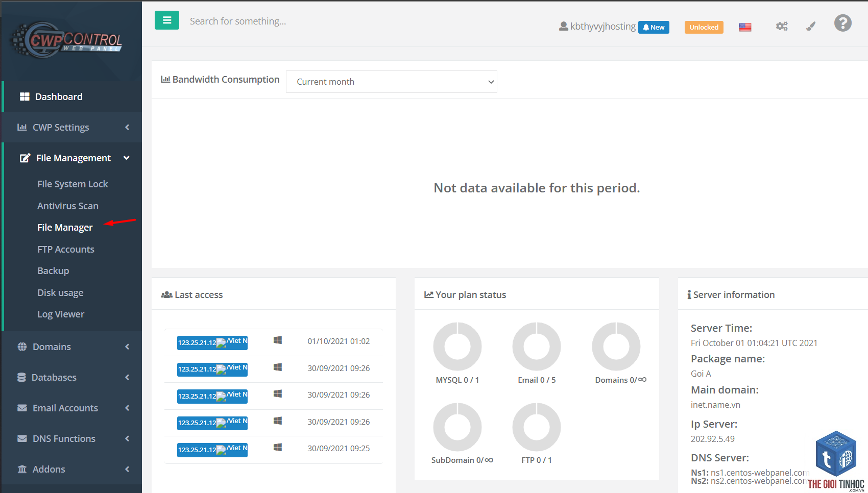The height and width of the screenshot is (493, 868).
Task: Select Ns1 ns1.centos-webpanel.com text
Action: point(751,473)
